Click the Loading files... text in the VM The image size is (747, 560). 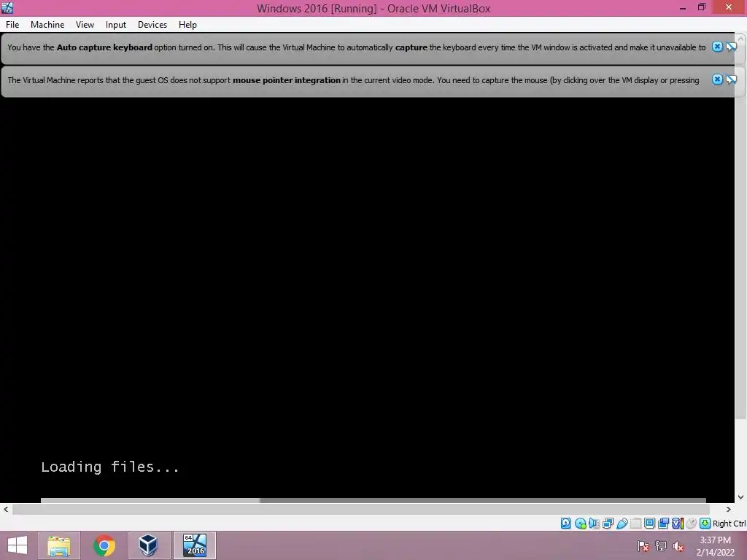tap(110, 467)
